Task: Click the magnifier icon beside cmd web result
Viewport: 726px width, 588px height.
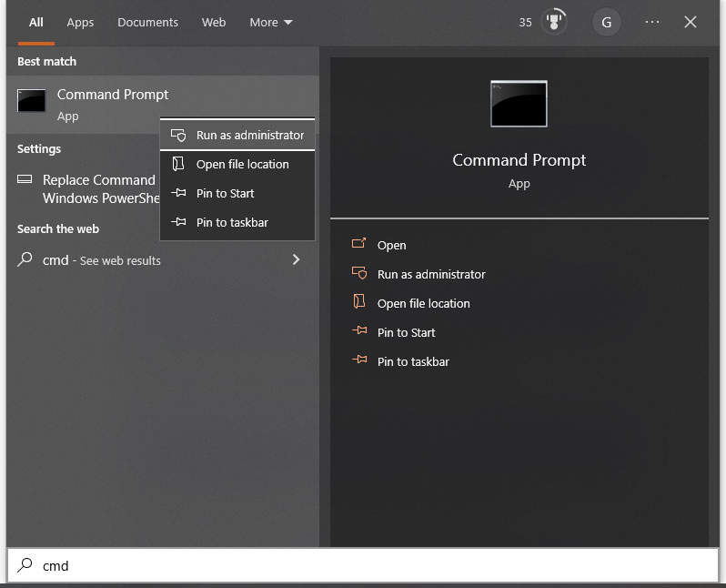Action: click(x=25, y=259)
